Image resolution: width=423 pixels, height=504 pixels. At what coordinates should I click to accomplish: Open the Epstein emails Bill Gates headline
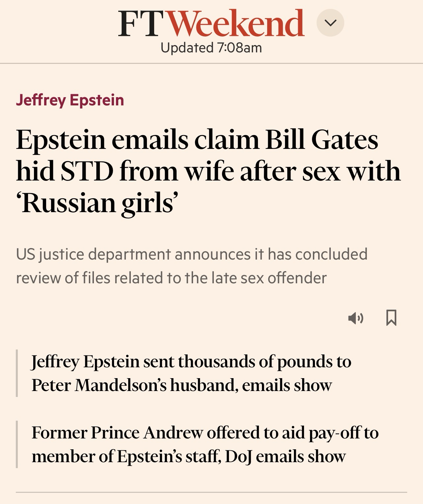click(x=197, y=140)
